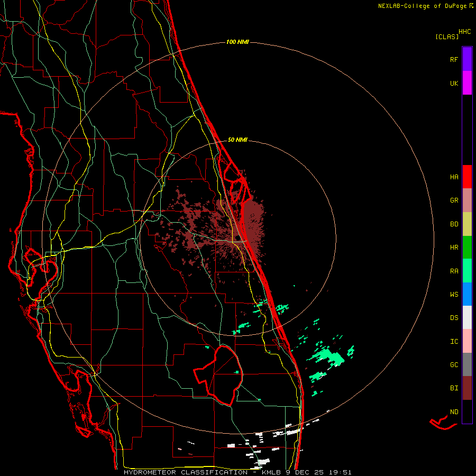Click the UK magenta color swatch

click(467, 83)
